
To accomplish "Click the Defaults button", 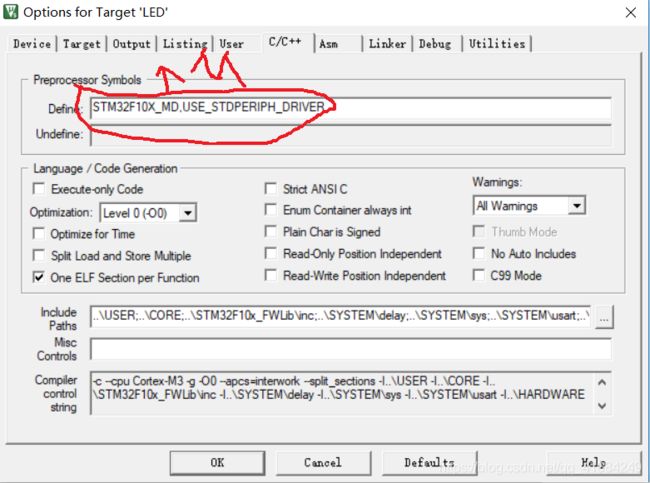I will pos(429,462).
